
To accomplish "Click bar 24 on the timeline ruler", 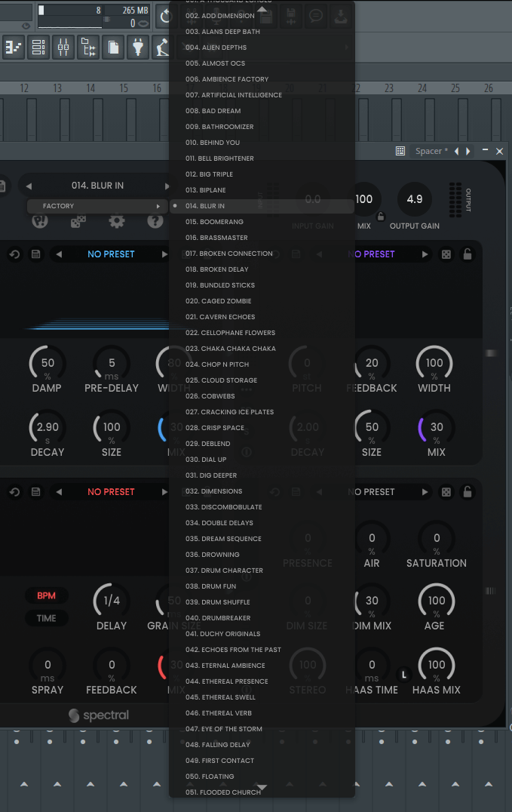I will [422, 88].
